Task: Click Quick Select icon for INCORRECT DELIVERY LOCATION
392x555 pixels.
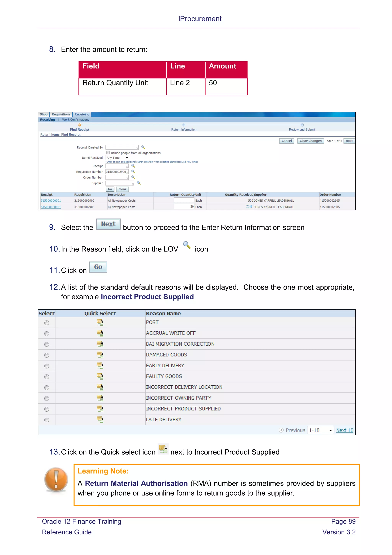Action: pyautogui.click(x=100, y=387)
